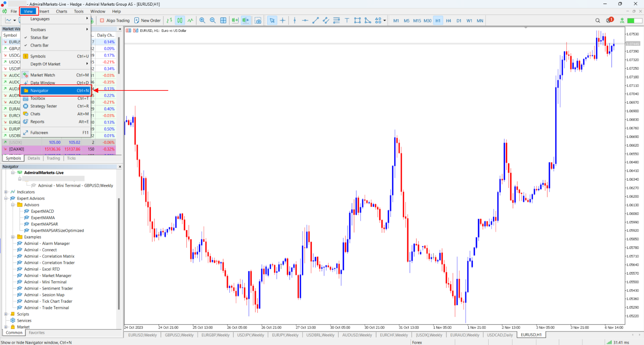Click the green VPS user icon

click(x=622, y=21)
